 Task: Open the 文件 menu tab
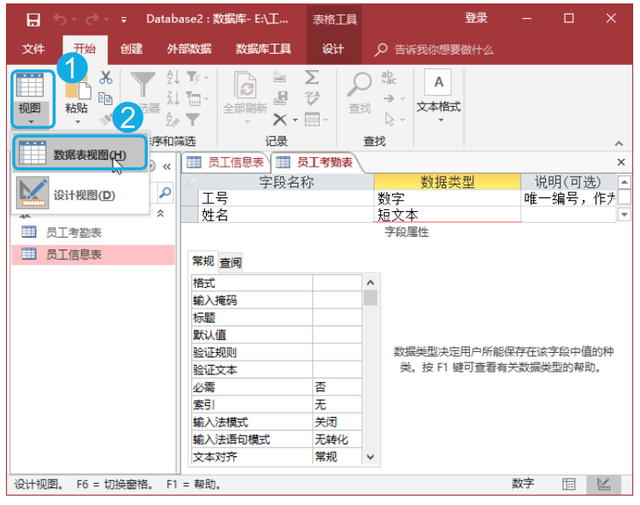pos(33,49)
